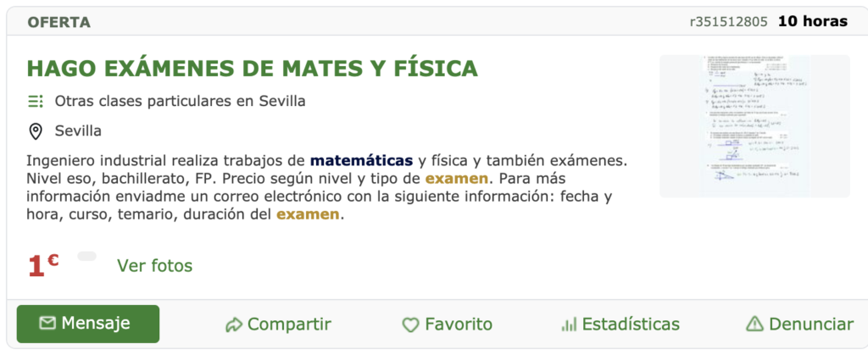The height and width of the screenshot is (355, 868).
Task: Click the warning triangle Denunciar icon
Action: (754, 324)
